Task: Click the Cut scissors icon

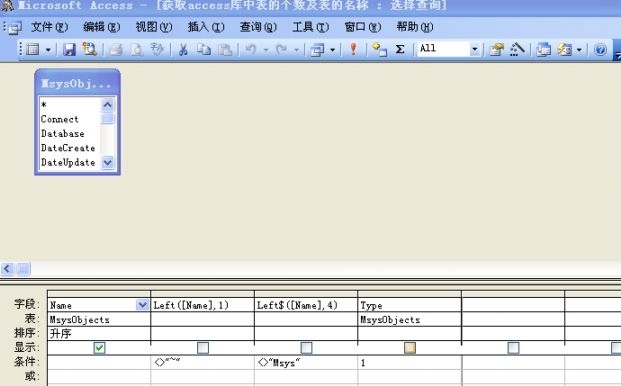Action: click(x=183, y=49)
